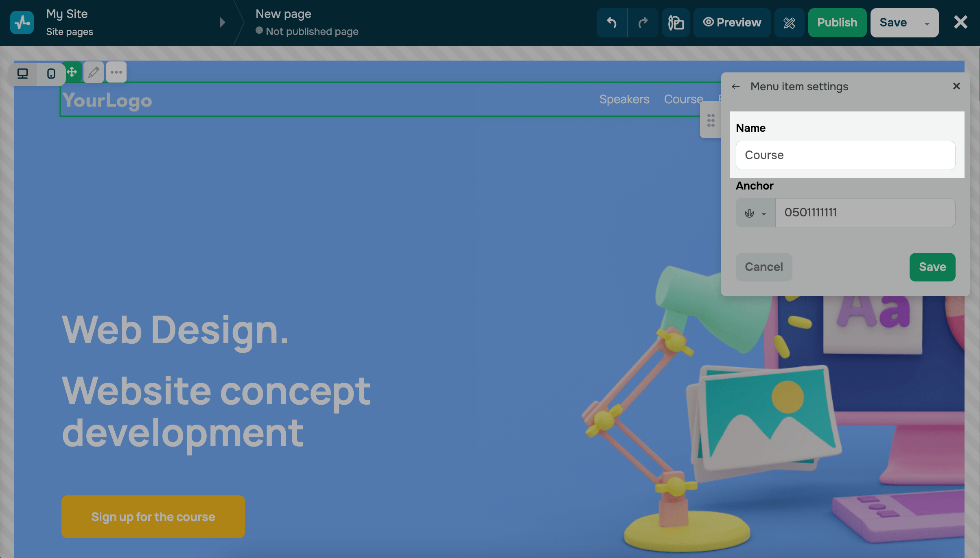
Task: Toggle the page Preview mode
Action: pos(732,22)
